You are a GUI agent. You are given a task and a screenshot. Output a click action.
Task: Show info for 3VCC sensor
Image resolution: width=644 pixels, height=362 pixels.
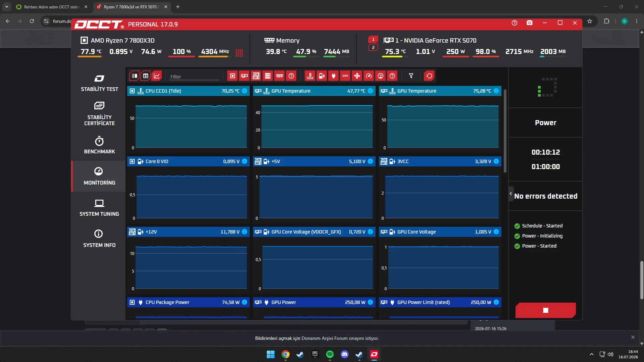(x=496, y=161)
